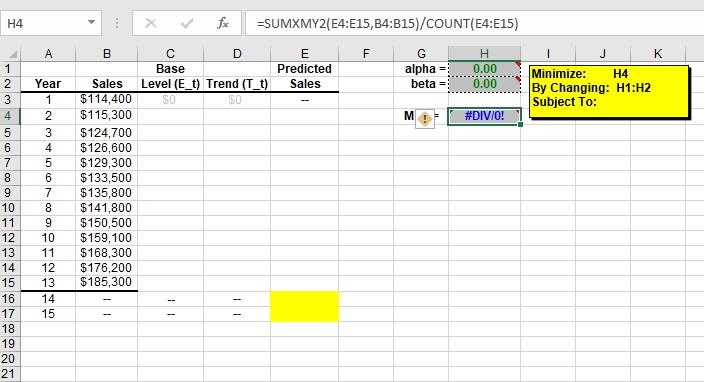Select the $168,300 sales cell
The height and width of the screenshot is (382, 706).
click(107, 253)
